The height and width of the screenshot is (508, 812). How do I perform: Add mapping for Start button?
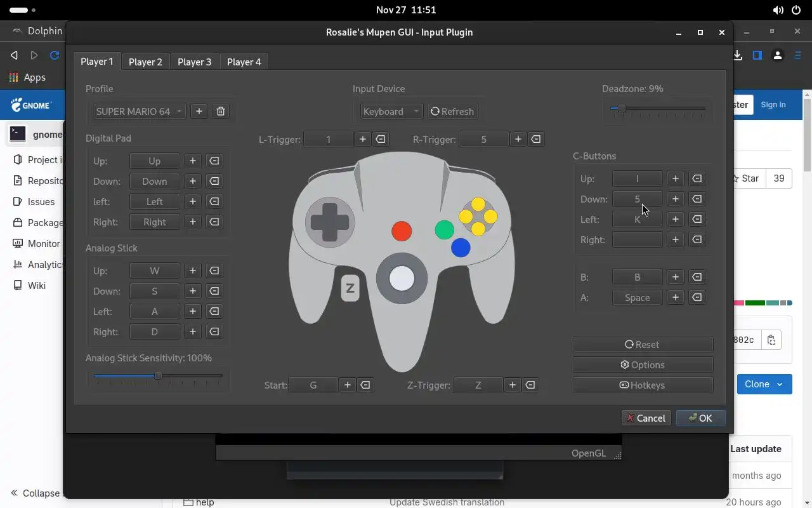pos(348,385)
